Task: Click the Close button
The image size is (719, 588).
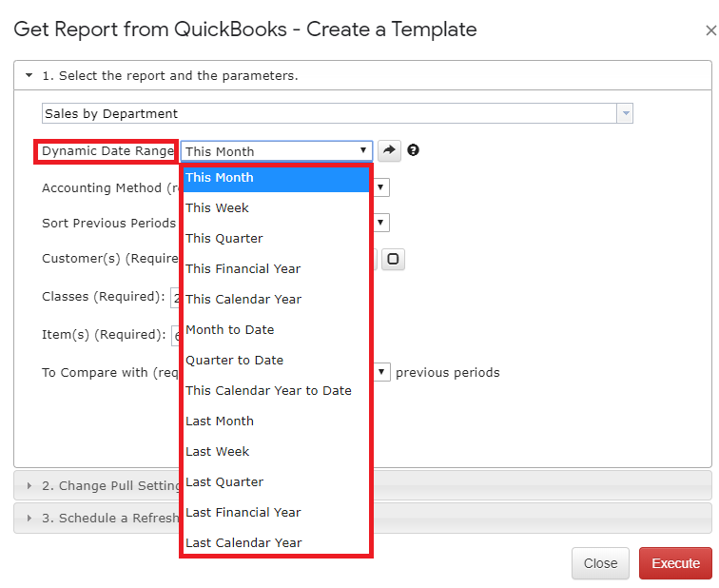Action: click(600, 562)
